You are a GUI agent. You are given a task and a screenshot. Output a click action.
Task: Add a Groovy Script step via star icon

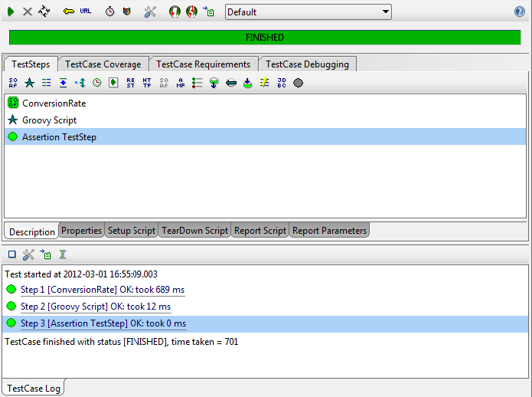point(30,83)
